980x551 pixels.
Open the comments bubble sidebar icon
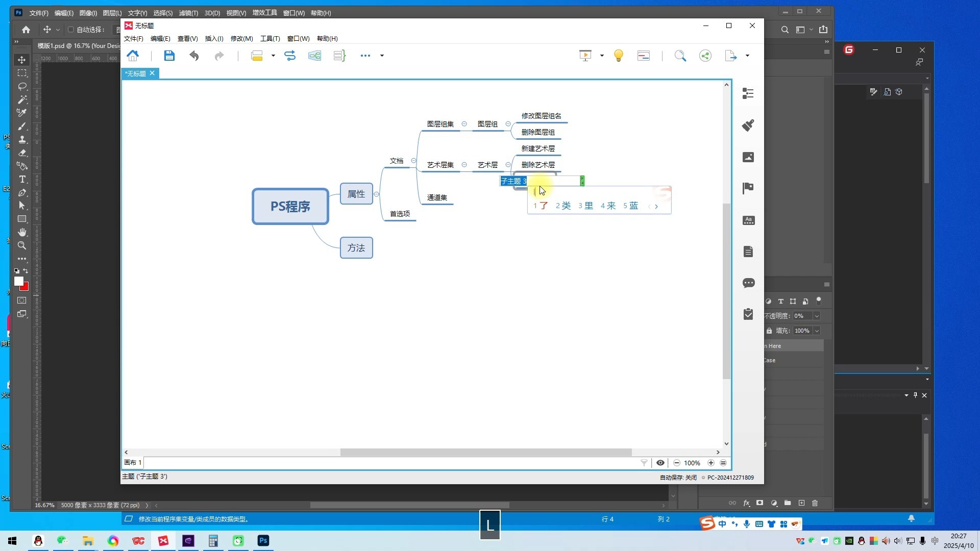748,283
